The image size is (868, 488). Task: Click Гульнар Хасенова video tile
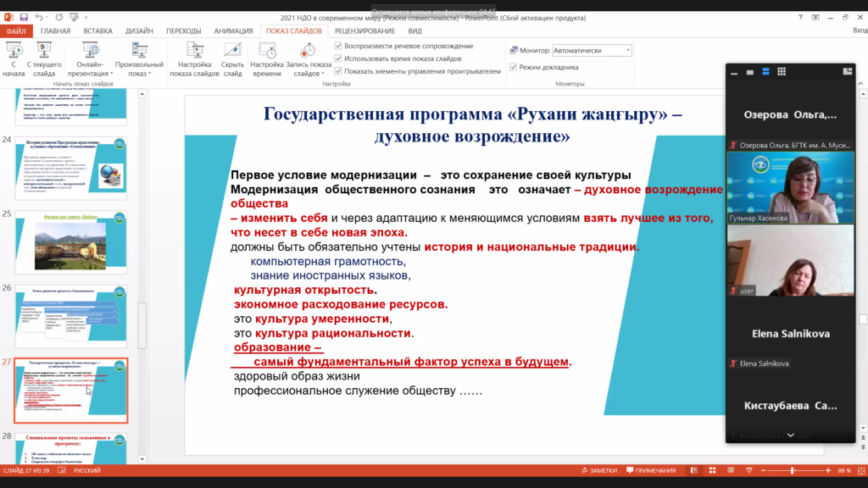791,188
